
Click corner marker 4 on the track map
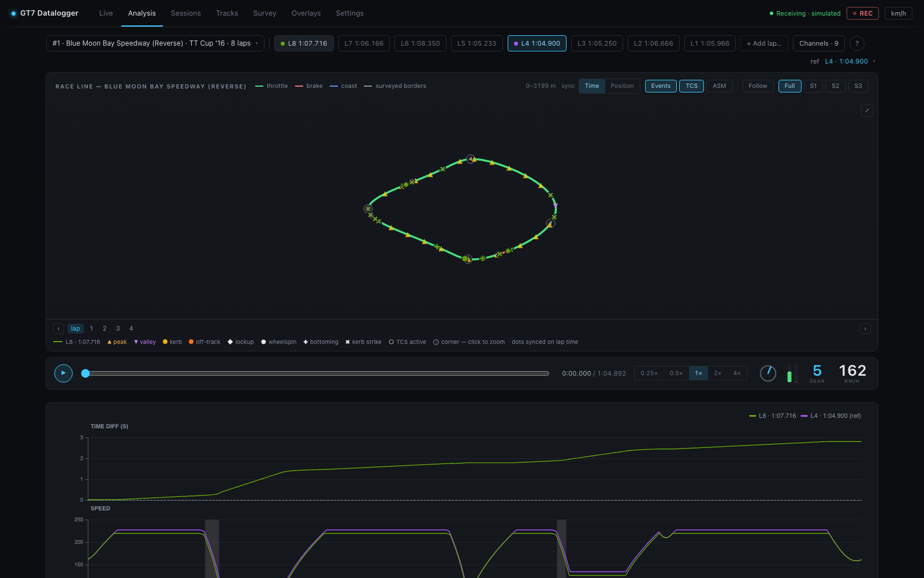coord(471,158)
